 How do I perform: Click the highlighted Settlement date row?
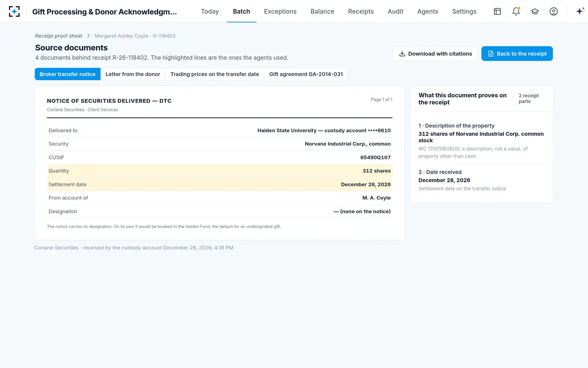tap(220, 184)
